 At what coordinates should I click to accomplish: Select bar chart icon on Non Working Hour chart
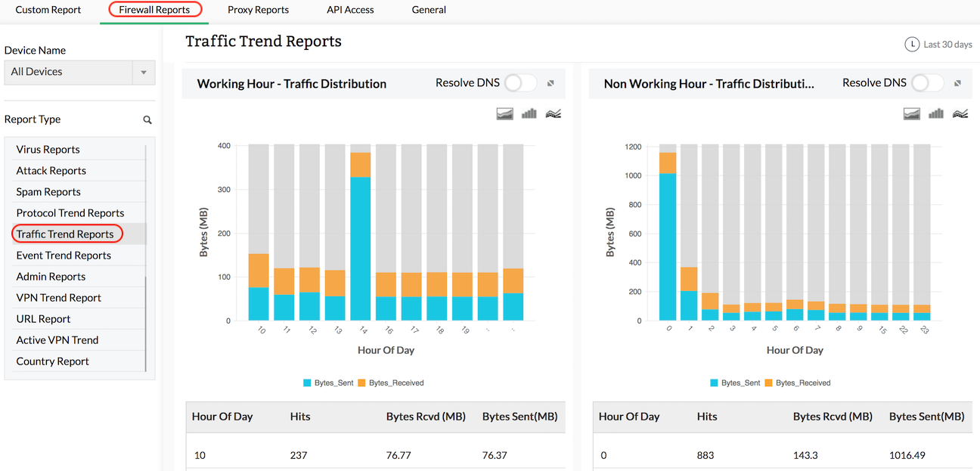pos(935,113)
